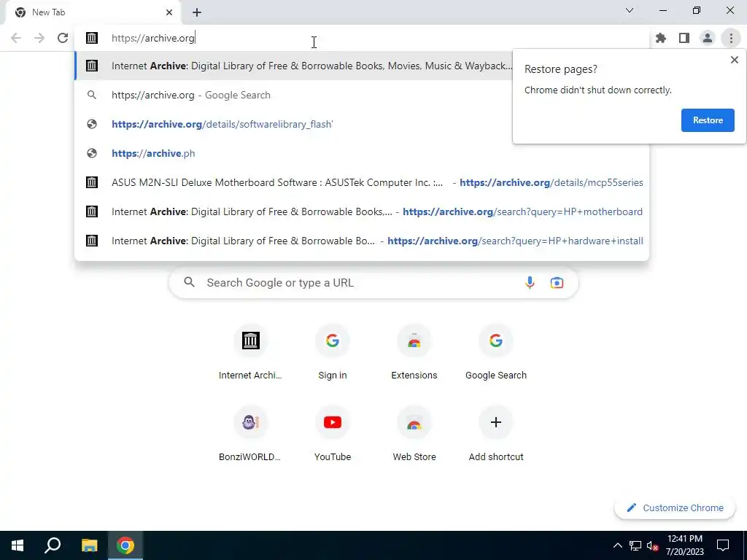747x560 pixels.
Task: Select the New Tab tab
Action: [x=93, y=12]
